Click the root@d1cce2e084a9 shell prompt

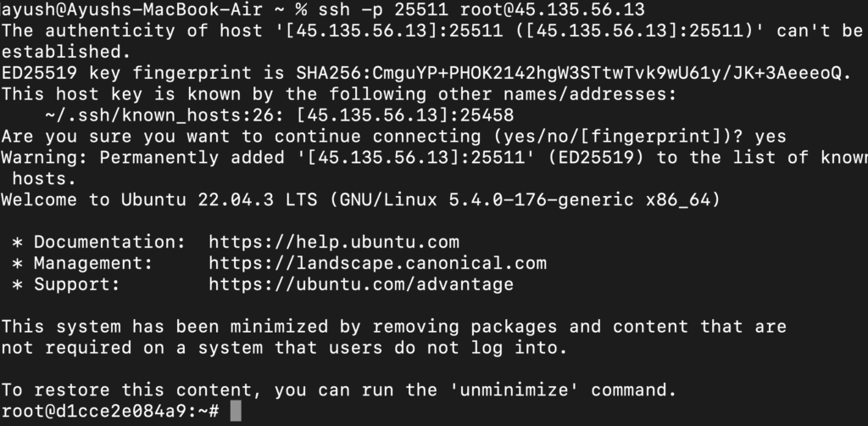click(110, 412)
